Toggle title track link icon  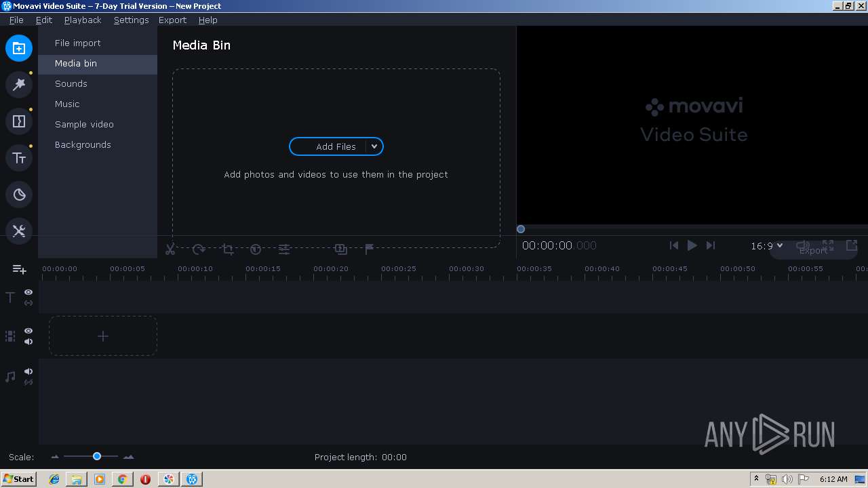[28, 303]
